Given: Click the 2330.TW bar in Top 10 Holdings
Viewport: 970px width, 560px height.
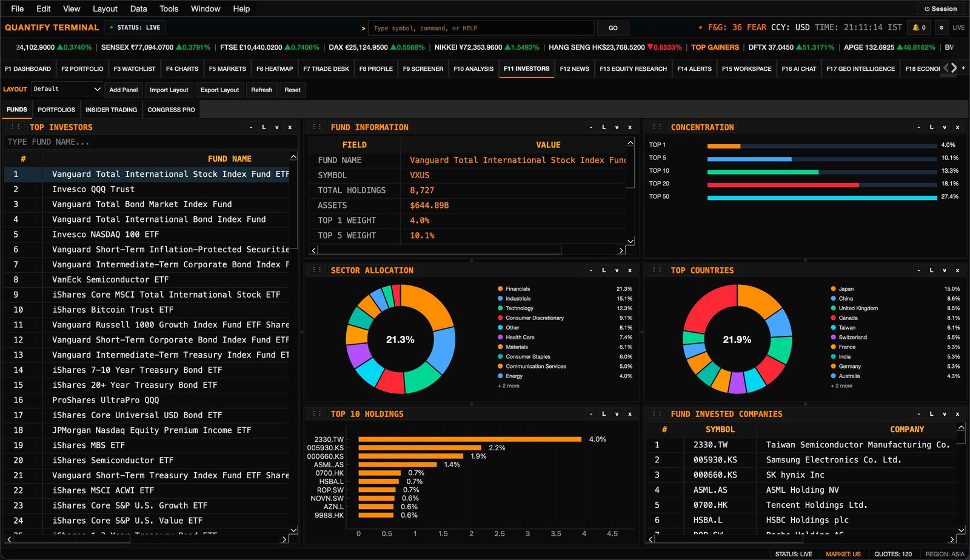Looking at the screenshot, I should click(x=470, y=439).
